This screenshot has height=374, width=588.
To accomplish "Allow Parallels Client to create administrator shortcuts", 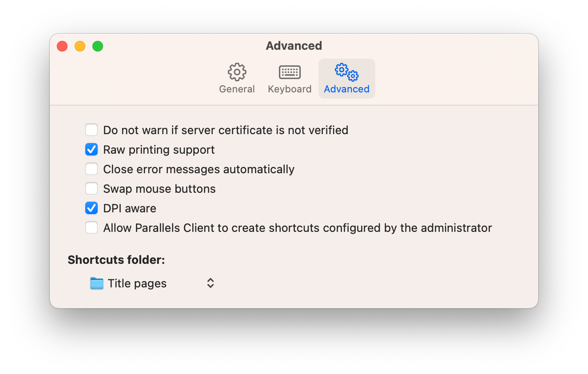I will tap(91, 228).
